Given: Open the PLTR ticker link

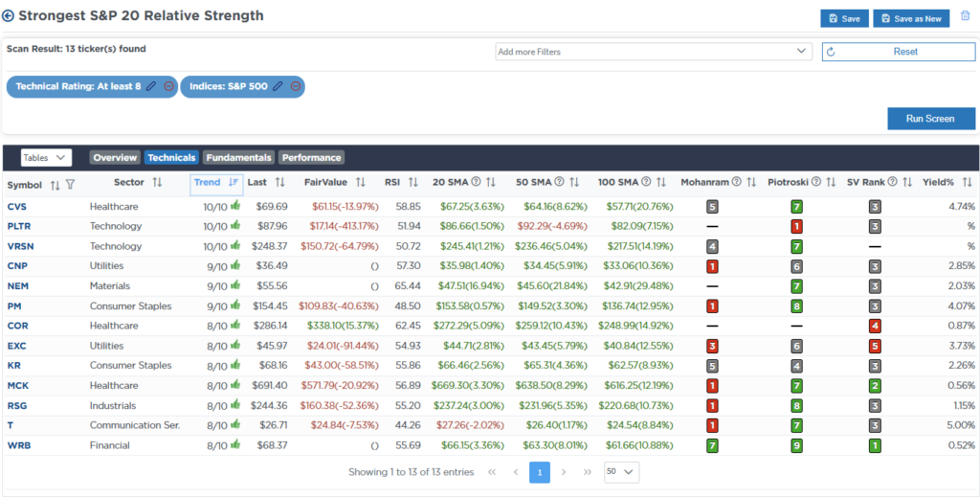Looking at the screenshot, I should (x=18, y=226).
